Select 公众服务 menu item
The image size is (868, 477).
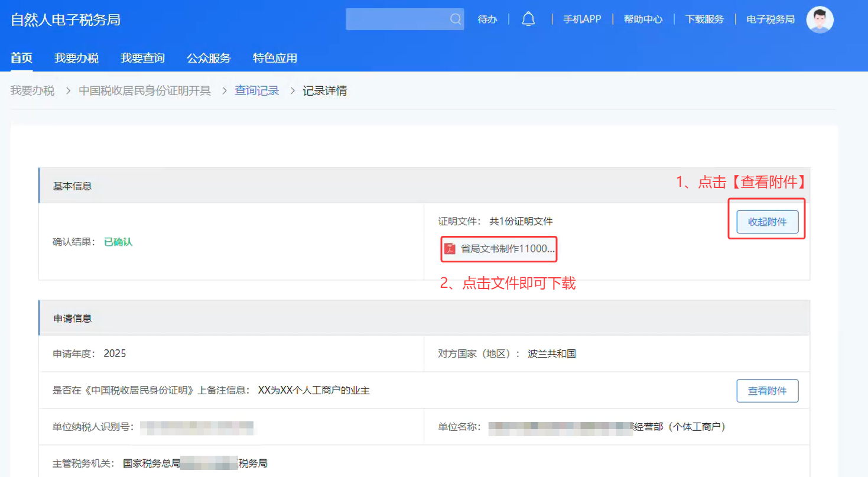click(x=209, y=58)
